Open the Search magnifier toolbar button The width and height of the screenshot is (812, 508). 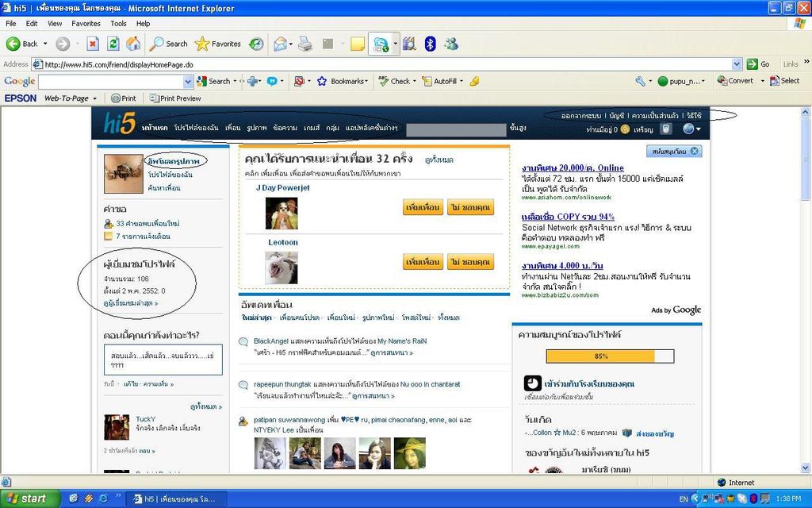point(168,44)
